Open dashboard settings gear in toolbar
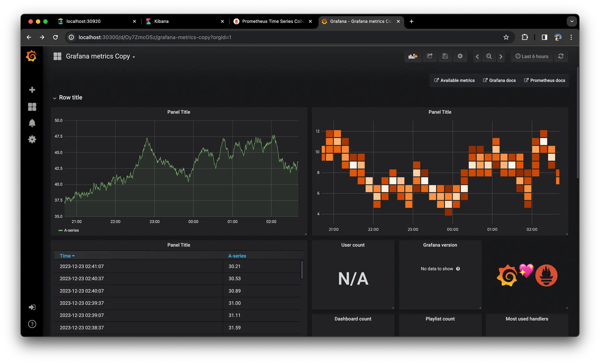The image size is (600, 364). pyautogui.click(x=460, y=56)
